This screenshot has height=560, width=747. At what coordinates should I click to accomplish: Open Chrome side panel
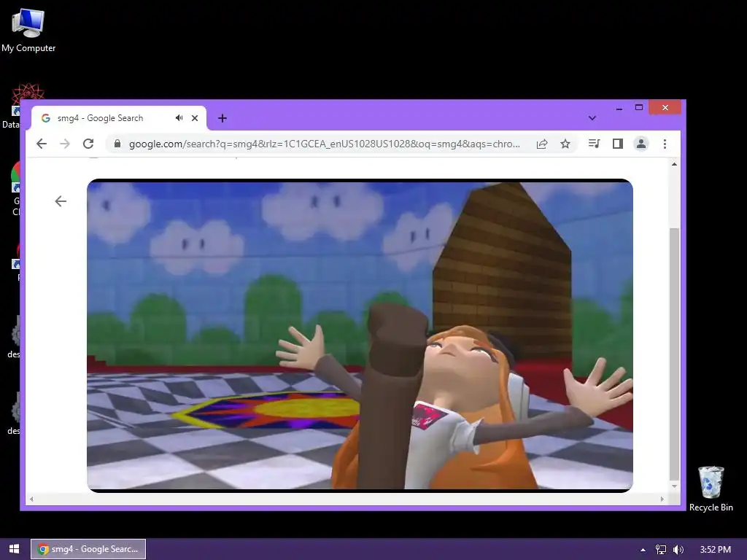[617, 144]
